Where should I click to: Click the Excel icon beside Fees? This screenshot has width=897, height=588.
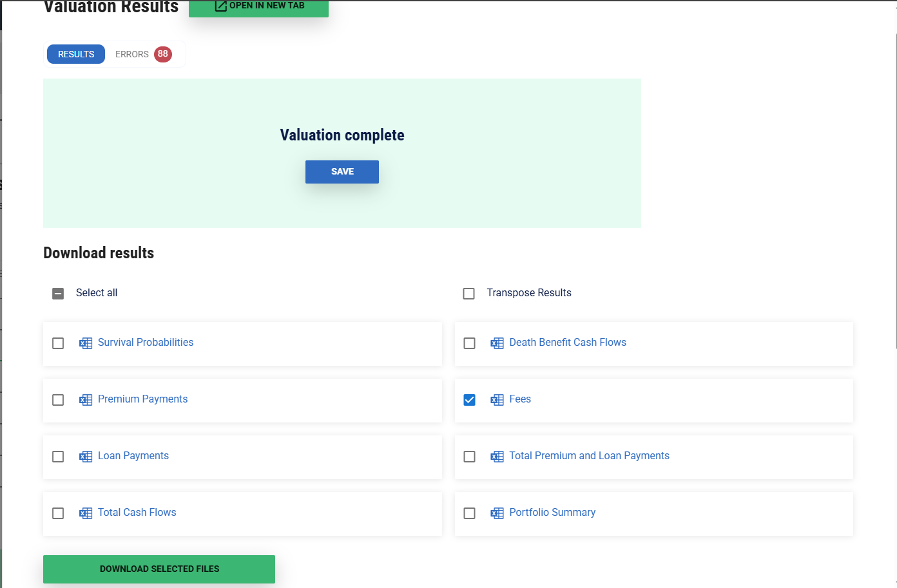coord(497,400)
